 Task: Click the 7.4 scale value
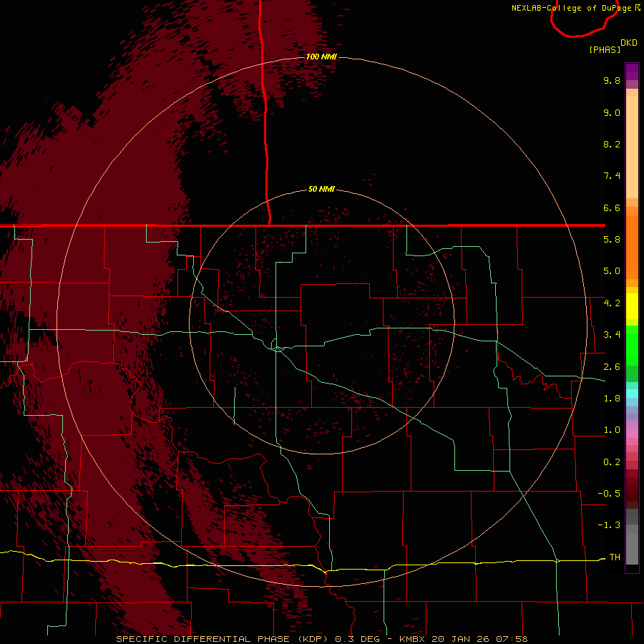pos(612,176)
